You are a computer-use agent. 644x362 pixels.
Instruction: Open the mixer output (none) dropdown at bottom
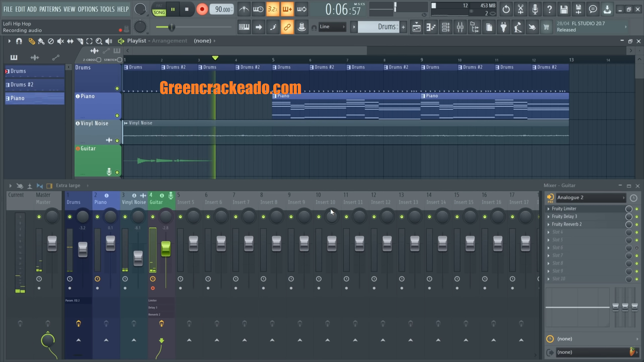[x=597, y=352]
